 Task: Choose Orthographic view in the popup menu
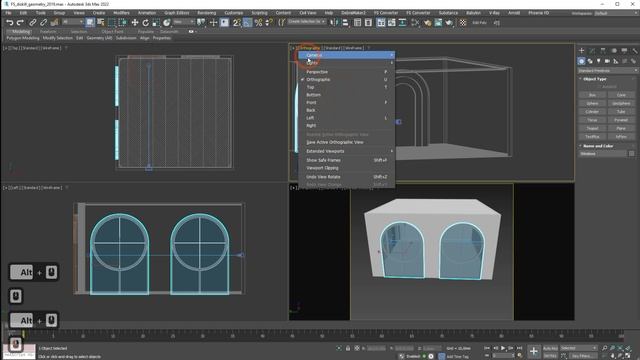point(346,80)
